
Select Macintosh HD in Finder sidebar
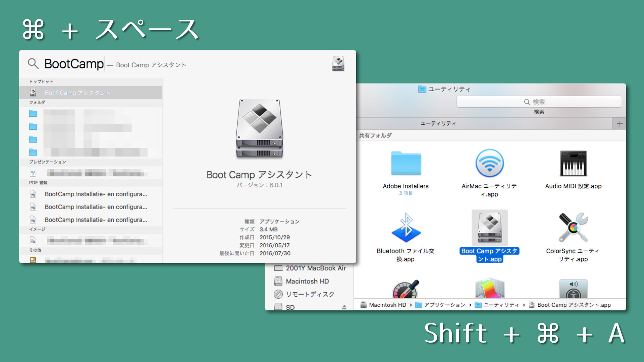[x=302, y=281]
